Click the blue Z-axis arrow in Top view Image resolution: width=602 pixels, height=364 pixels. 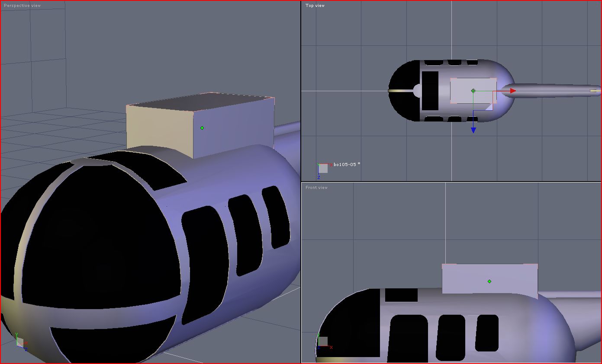pyautogui.click(x=473, y=130)
